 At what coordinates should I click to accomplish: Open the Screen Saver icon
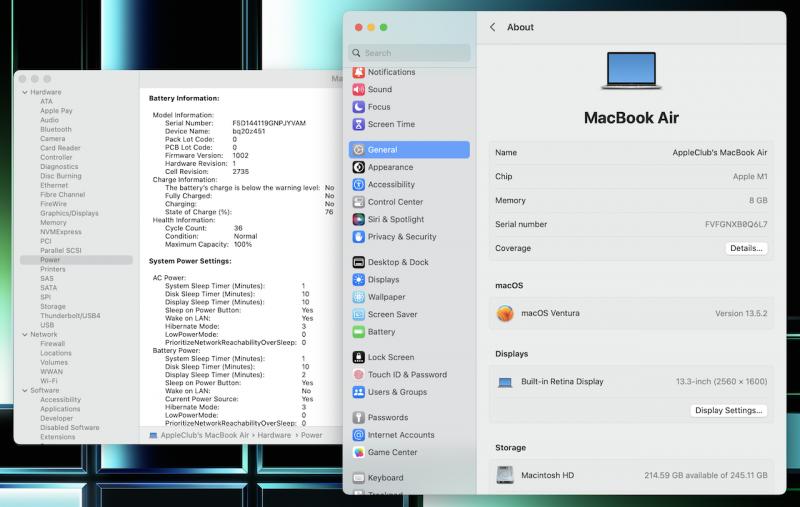click(x=359, y=314)
